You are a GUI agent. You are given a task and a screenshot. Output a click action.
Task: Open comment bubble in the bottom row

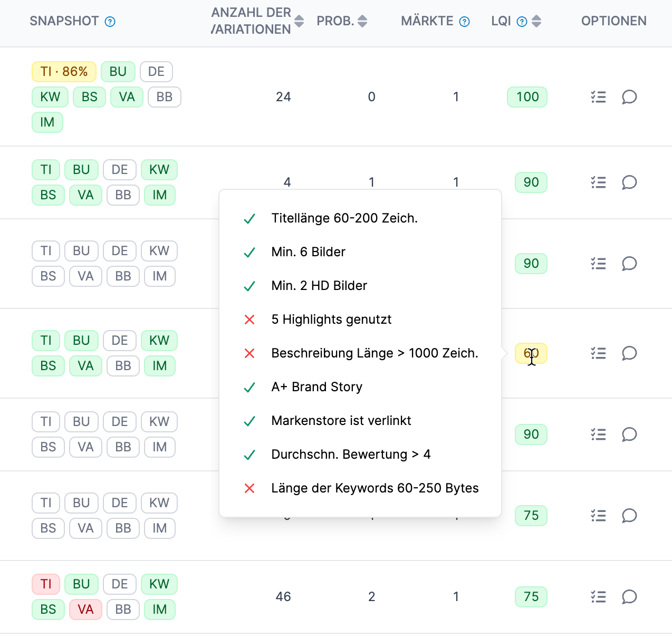(x=629, y=597)
